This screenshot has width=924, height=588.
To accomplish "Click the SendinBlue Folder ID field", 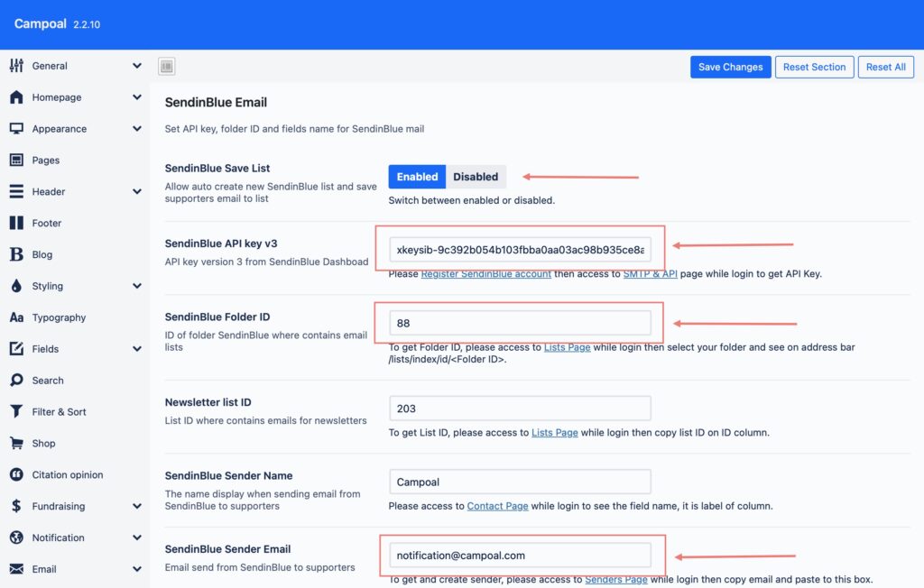I will tap(520, 323).
